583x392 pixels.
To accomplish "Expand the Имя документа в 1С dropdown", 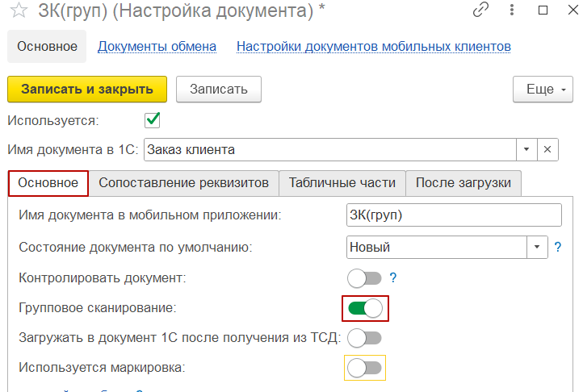I will (x=526, y=149).
